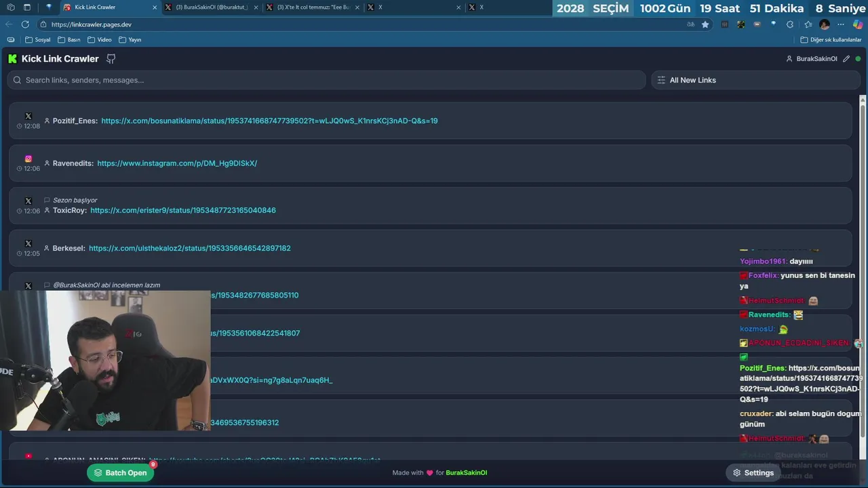Click the X platform icon on Berkesel row
Screen dimensions: 868x488
[28, 243]
